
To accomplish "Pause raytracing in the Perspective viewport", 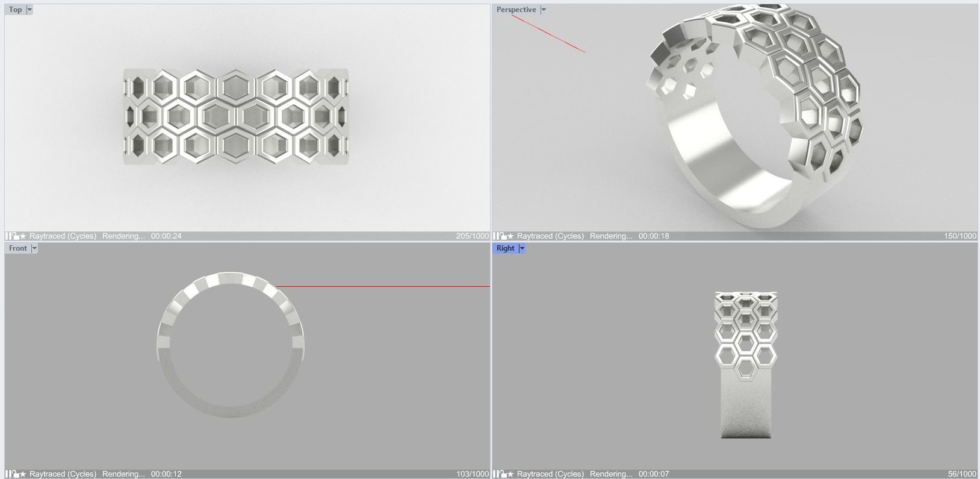I will 496,236.
